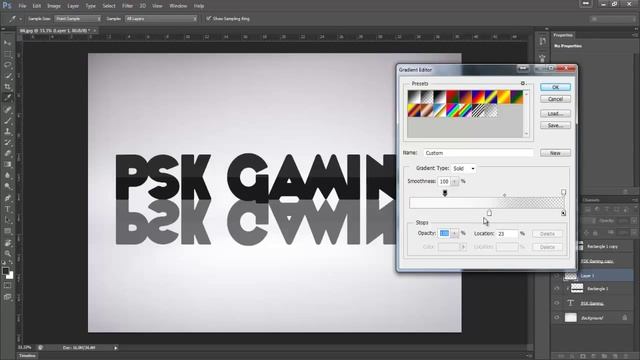Hide the Background layer

pos(557,318)
